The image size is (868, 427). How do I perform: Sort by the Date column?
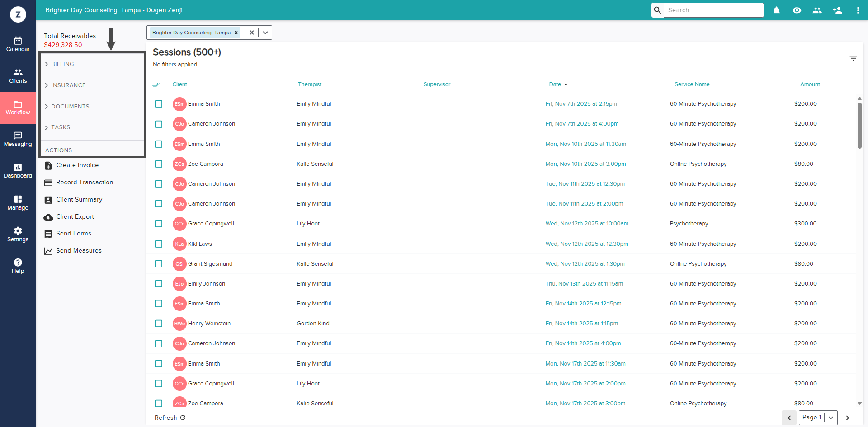pos(558,84)
